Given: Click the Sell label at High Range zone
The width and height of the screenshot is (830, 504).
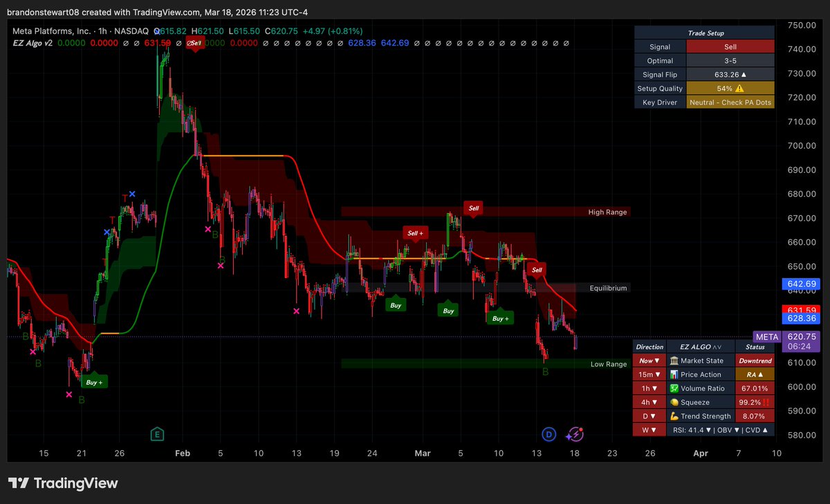Looking at the screenshot, I should point(473,208).
